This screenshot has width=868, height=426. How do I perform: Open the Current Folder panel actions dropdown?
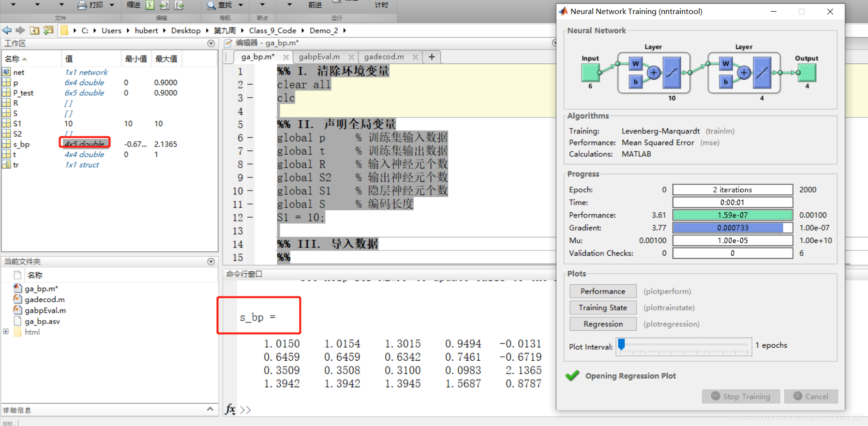tap(211, 262)
